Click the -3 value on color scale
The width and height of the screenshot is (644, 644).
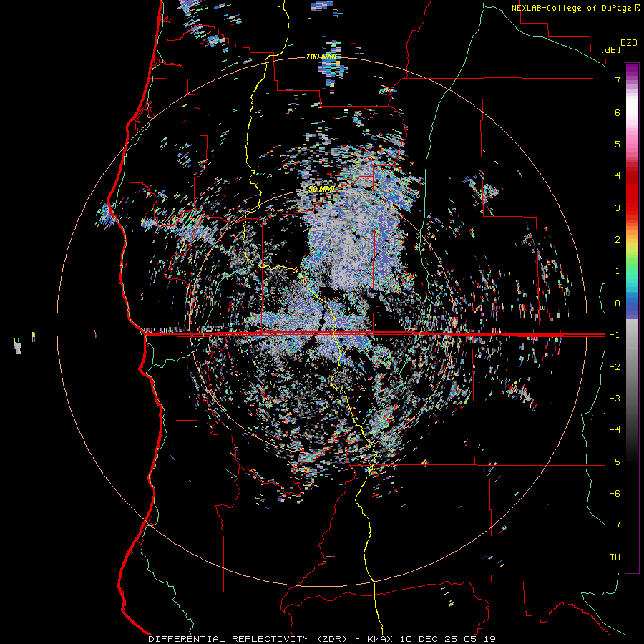tap(615, 399)
